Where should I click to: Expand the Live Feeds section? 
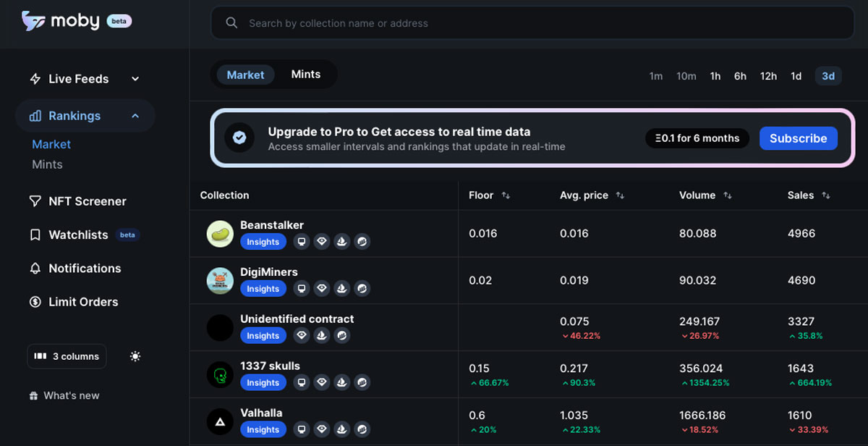(135, 79)
